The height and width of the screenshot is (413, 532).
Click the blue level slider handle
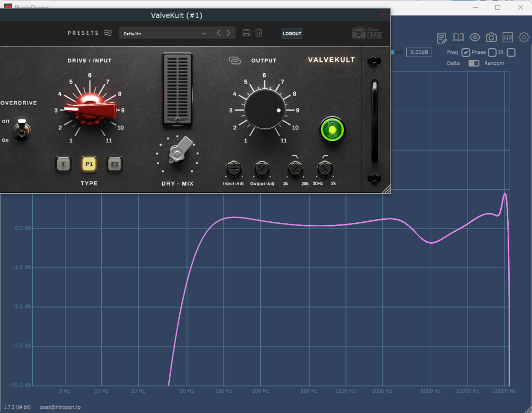click(x=393, y=52)
